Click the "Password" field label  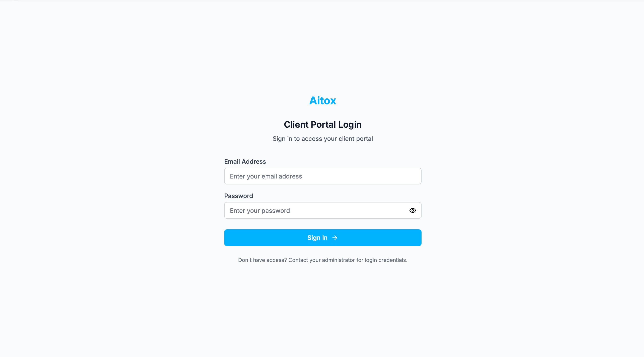click(238, 196)
